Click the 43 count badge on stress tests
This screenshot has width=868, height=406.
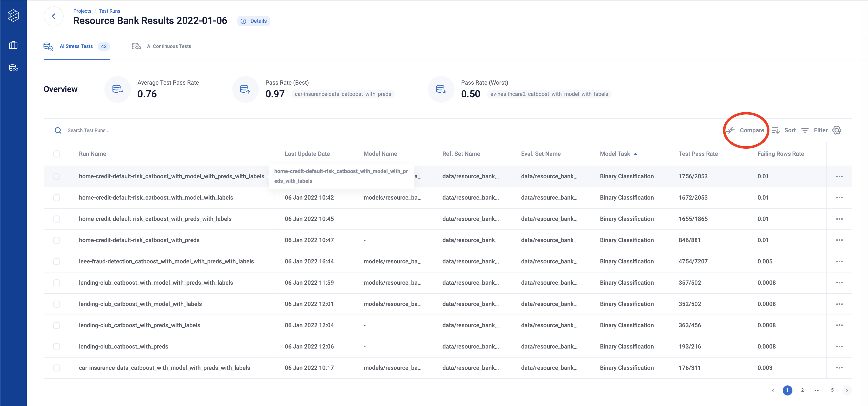104,46
